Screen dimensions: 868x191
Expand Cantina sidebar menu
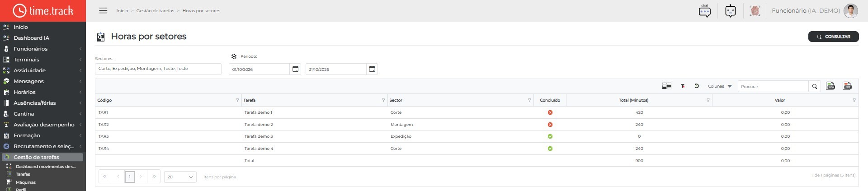coord(43,114)
